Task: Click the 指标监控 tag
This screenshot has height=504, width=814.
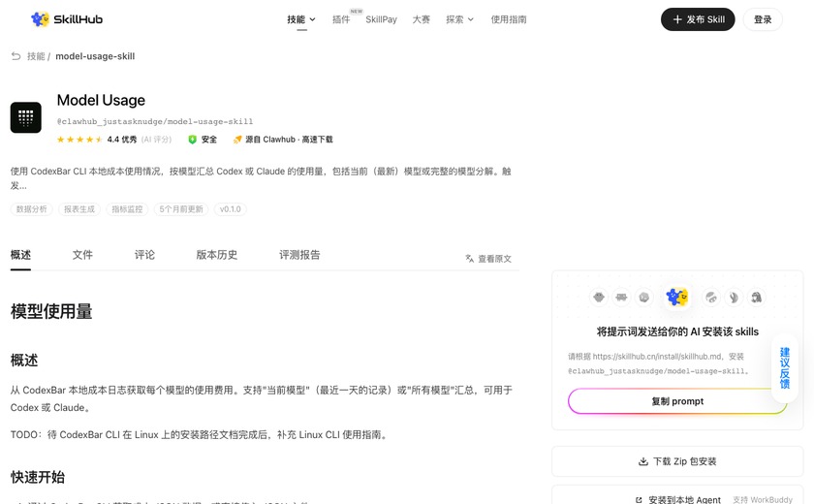Action: click(x=127, y=209)
